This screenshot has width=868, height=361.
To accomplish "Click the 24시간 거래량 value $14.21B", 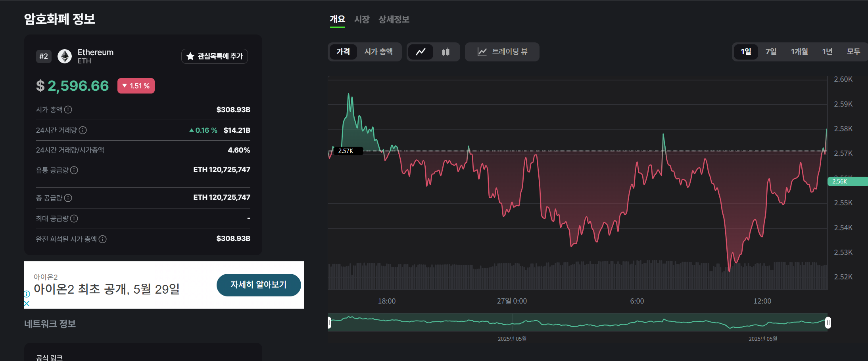I will click(237, 130).
